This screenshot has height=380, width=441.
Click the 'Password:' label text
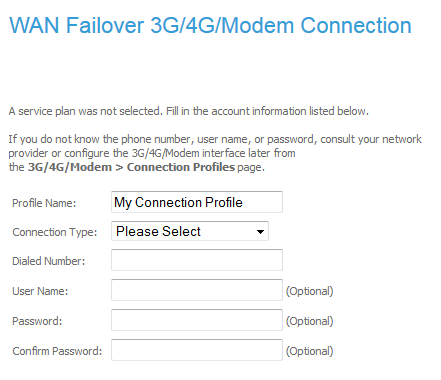37,321
